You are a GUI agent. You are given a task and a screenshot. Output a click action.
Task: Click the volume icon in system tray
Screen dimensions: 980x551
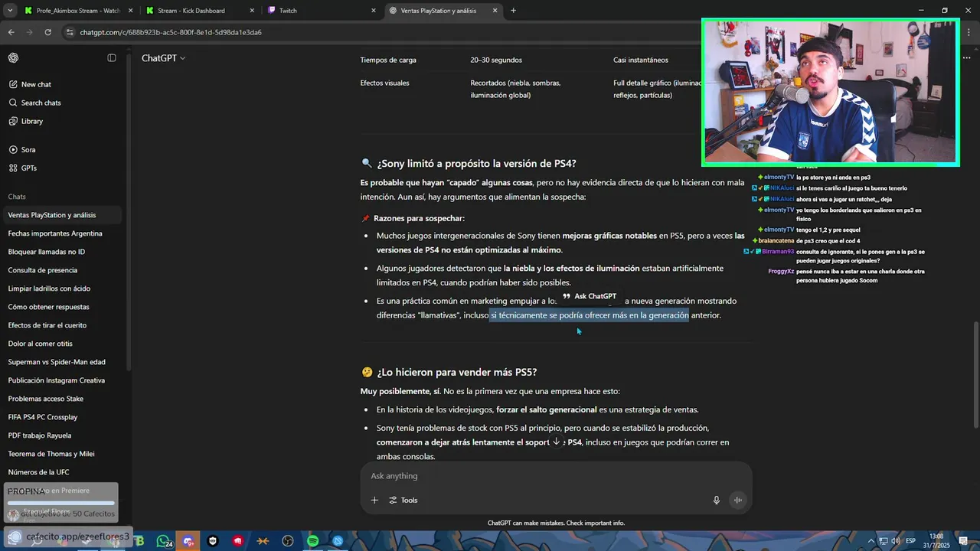point(894,541)
